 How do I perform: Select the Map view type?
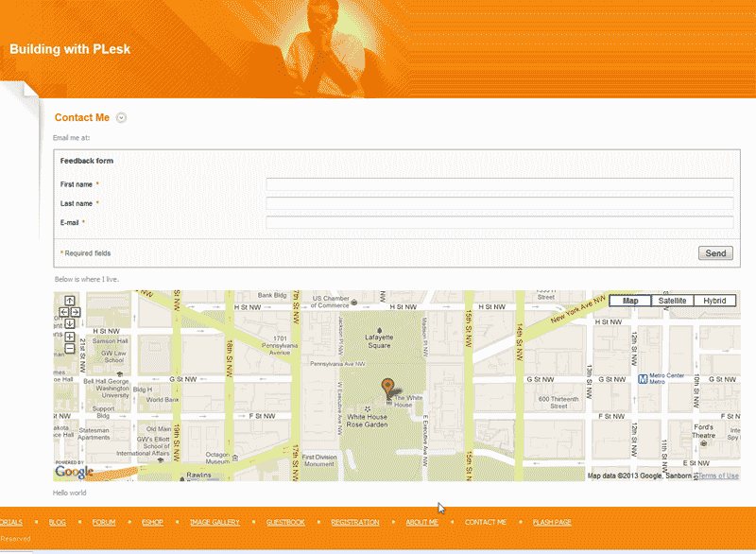[x=629, y=301]
